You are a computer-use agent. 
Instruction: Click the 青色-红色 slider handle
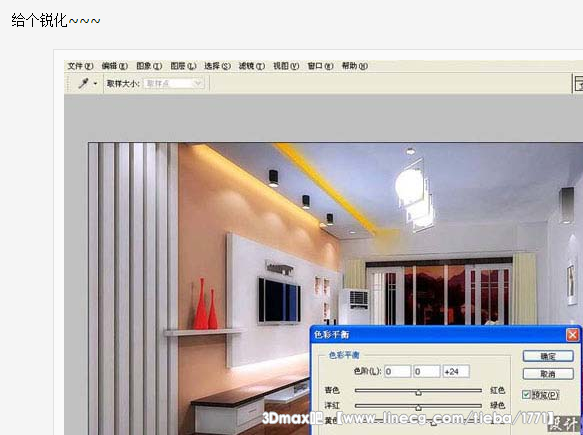(418, 392)
